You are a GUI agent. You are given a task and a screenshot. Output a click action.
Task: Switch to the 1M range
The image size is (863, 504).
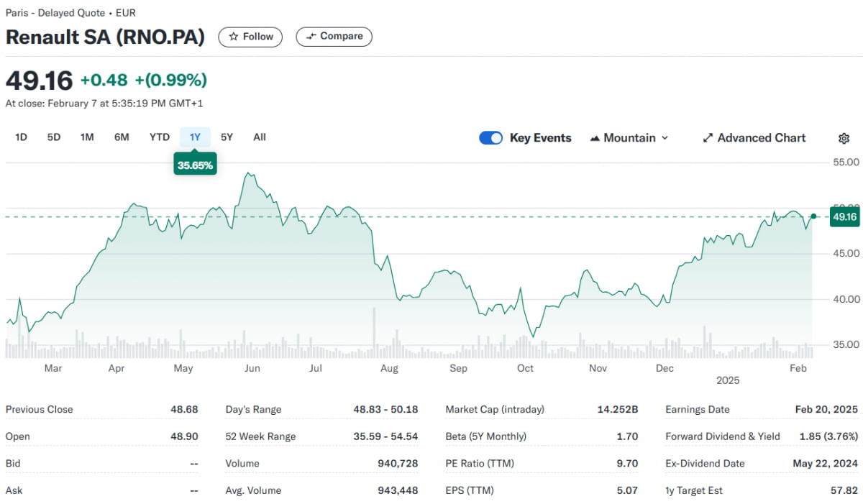click(x=87, y=137)
